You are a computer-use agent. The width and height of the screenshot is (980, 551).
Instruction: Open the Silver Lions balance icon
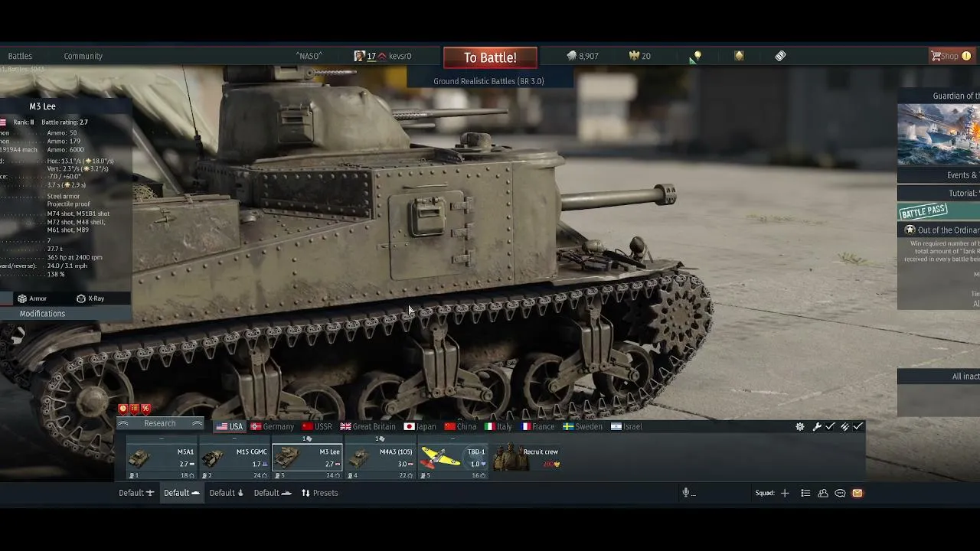571,56
